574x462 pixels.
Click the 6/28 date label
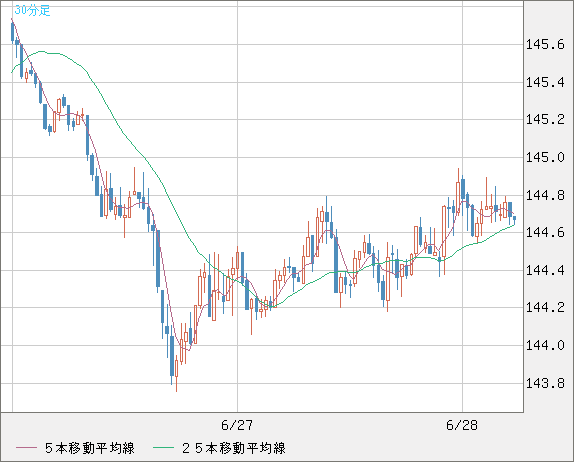coord(462,425)
